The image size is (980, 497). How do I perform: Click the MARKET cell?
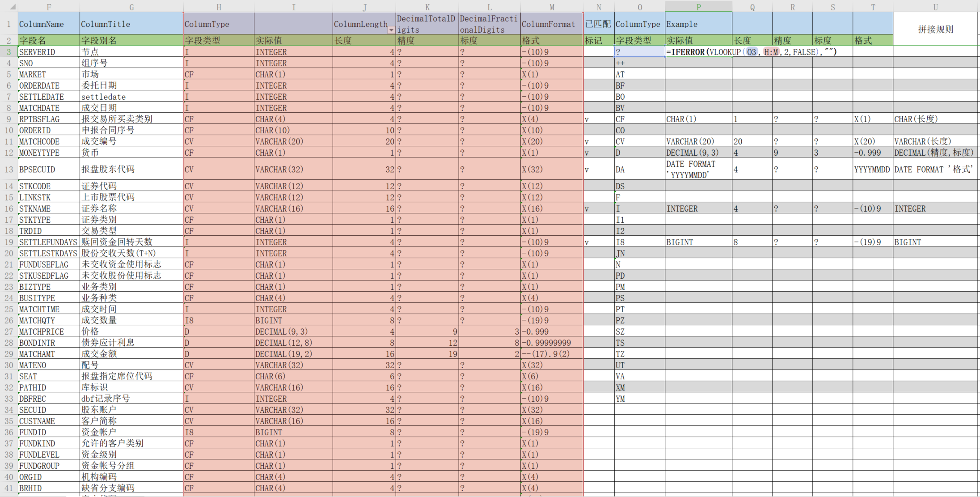pyautogui.click(x=49, y=74)
